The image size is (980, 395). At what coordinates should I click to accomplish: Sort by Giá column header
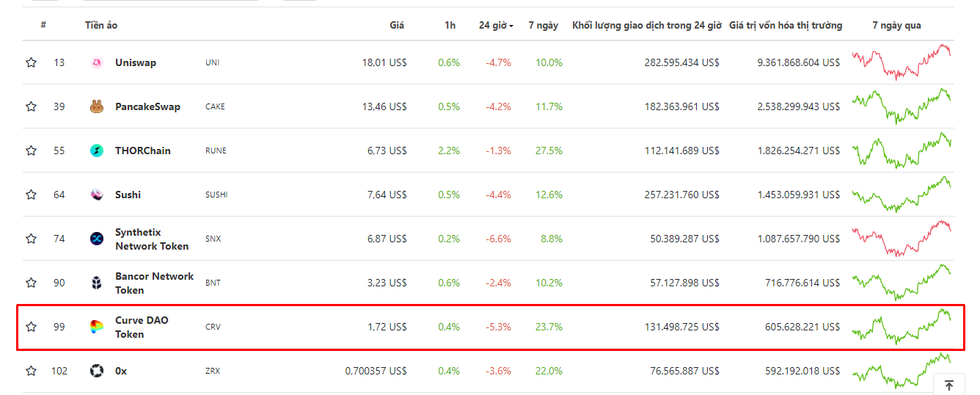coord(397,25)
